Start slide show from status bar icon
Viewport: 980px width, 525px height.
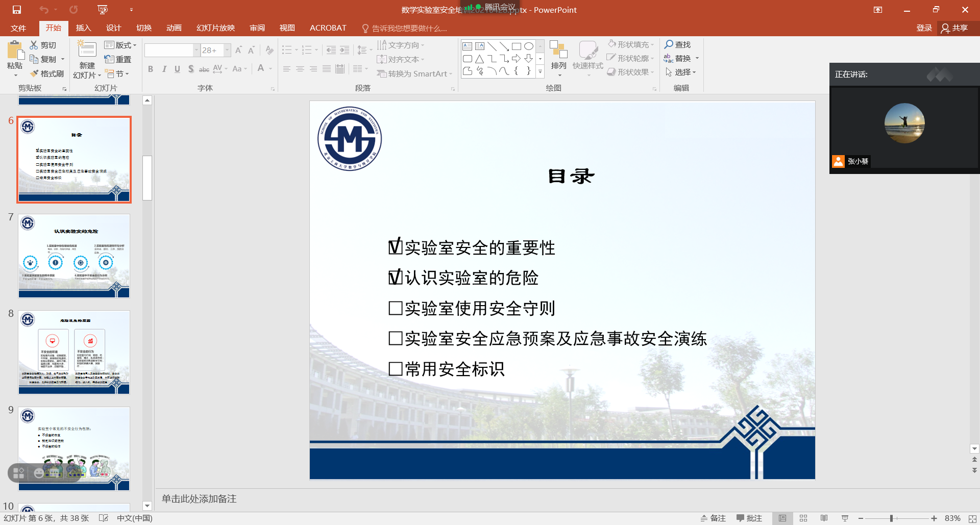845,518
